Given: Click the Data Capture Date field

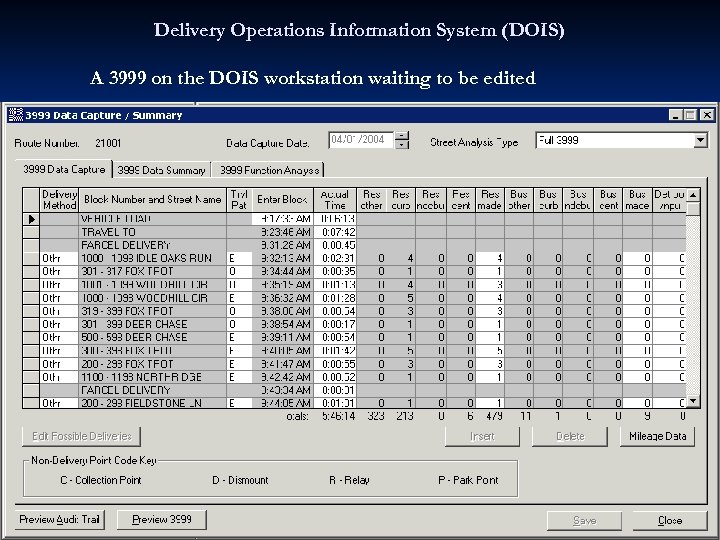Looking at the screenshot, I should [361, 140].
